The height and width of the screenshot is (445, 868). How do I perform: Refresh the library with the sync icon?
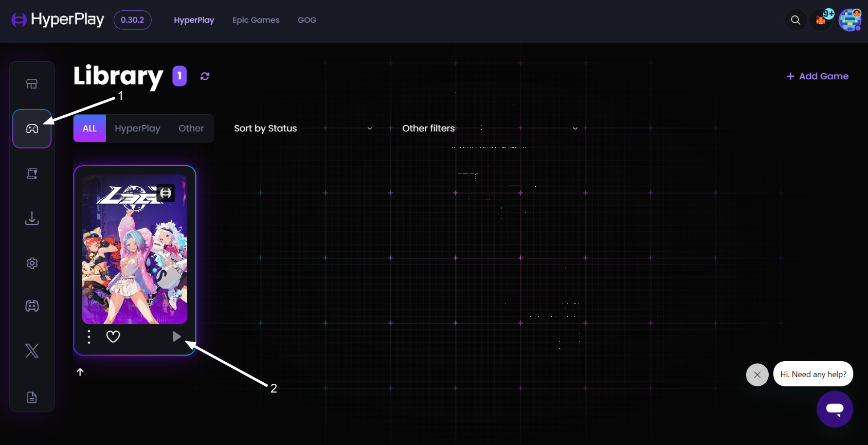point(205,76)
